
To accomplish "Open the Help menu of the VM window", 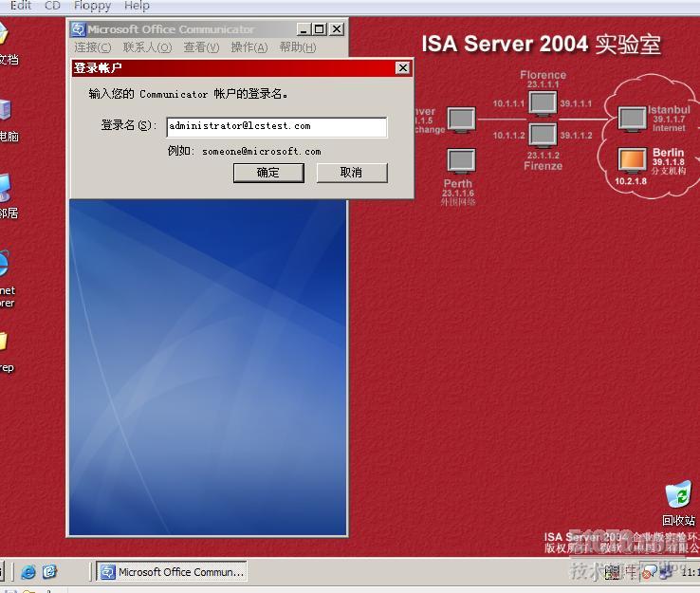I will (x=137, y=6).
